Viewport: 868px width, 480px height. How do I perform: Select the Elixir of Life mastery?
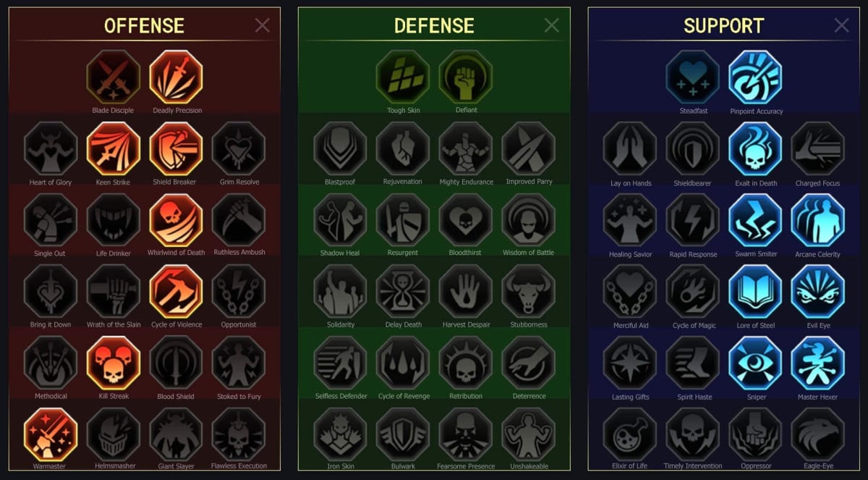click(630, 434)
